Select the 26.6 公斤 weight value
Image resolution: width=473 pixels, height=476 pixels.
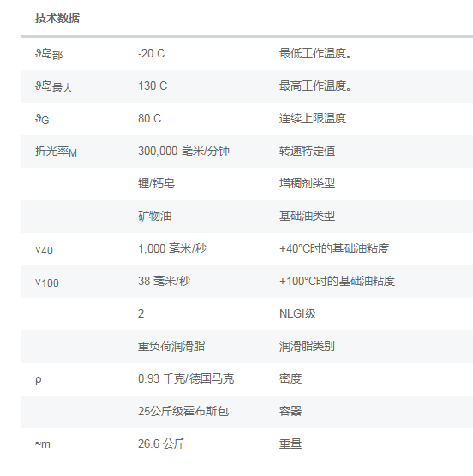(161, 443)
